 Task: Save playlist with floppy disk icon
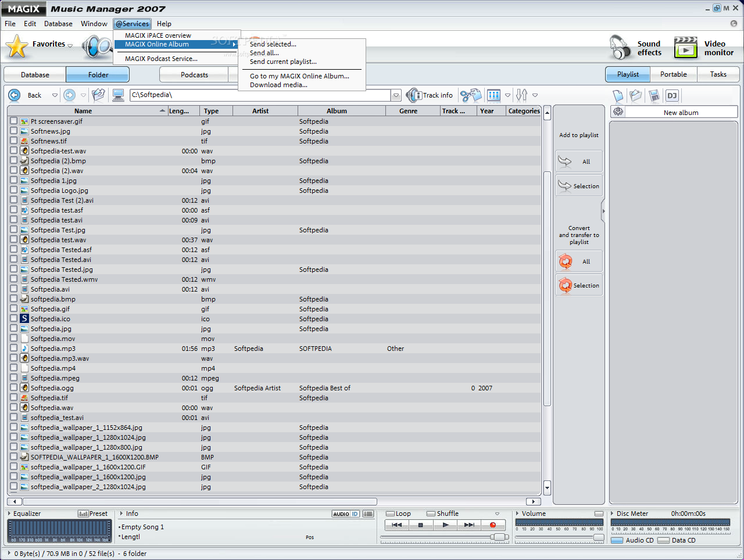pos(654,96)
